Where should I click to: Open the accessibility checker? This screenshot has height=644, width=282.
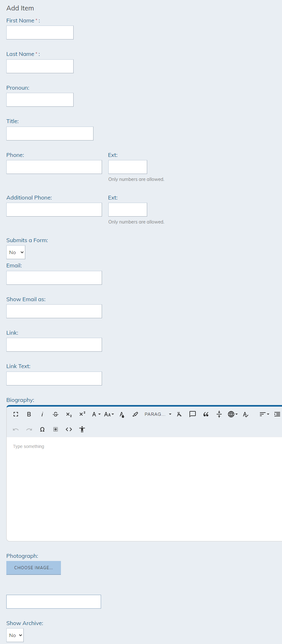click(82, 429)
